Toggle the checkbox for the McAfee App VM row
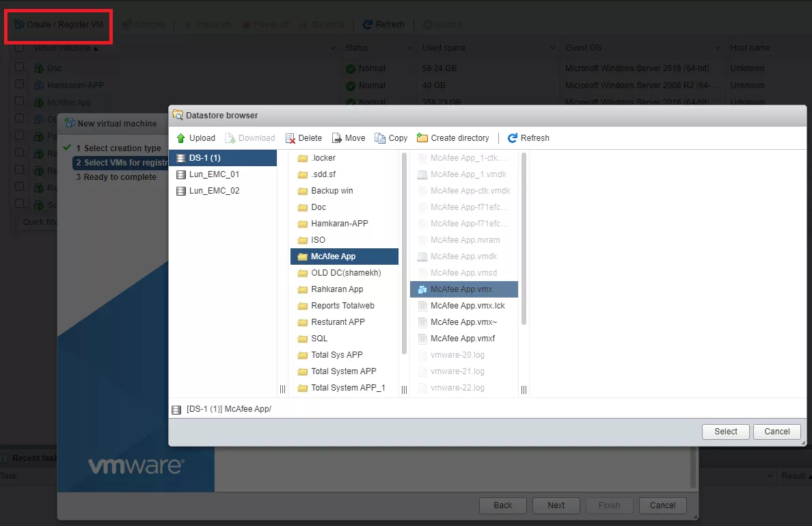812x526 pixels. (x=19, y=101)
